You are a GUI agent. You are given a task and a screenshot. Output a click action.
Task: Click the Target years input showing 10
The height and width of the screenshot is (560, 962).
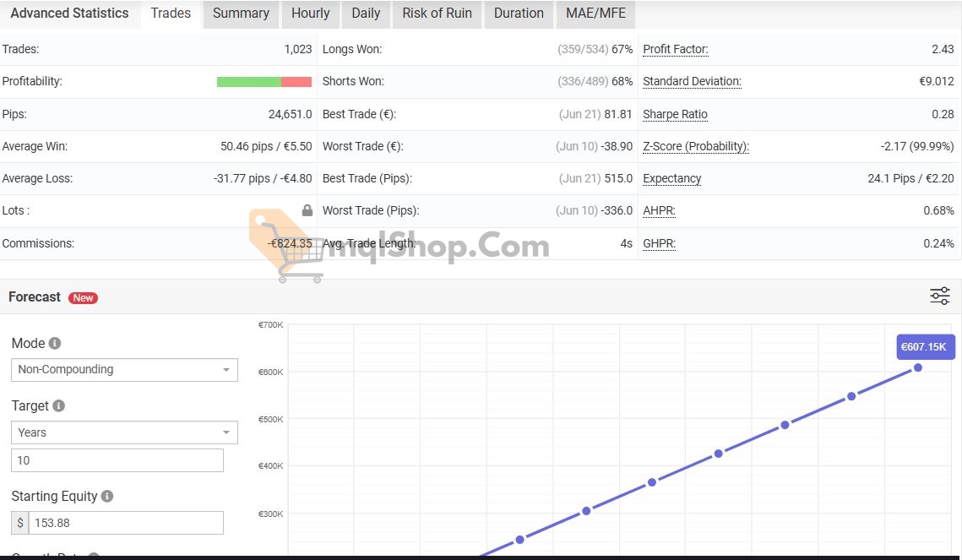117,459
